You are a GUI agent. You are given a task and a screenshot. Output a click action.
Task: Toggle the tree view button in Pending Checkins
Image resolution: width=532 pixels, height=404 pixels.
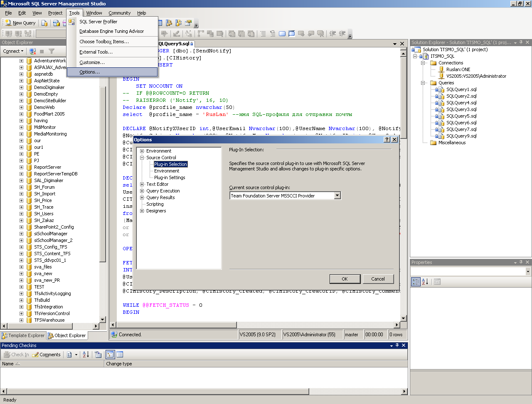coord(110,355)
